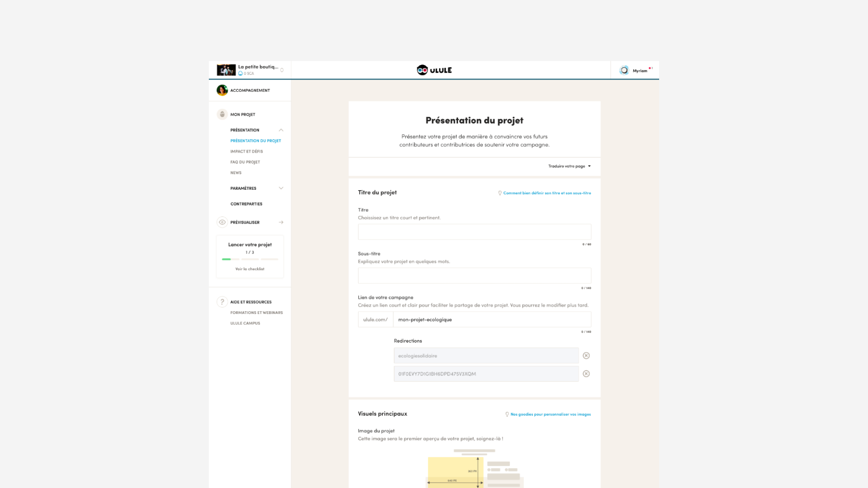Image resolution: width=868 pixels, height=488 pixels.
Task: Go to Impact et défis
Action: (x=246, y=151)
